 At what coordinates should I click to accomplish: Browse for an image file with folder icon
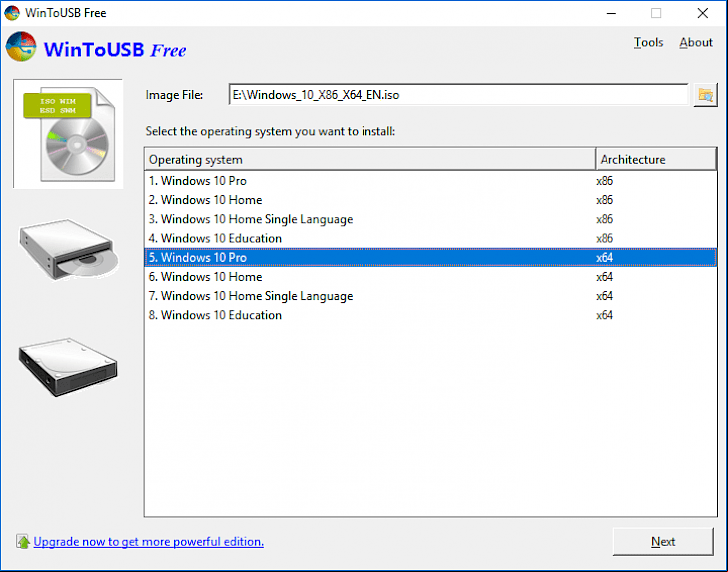(x=705, y=95)
